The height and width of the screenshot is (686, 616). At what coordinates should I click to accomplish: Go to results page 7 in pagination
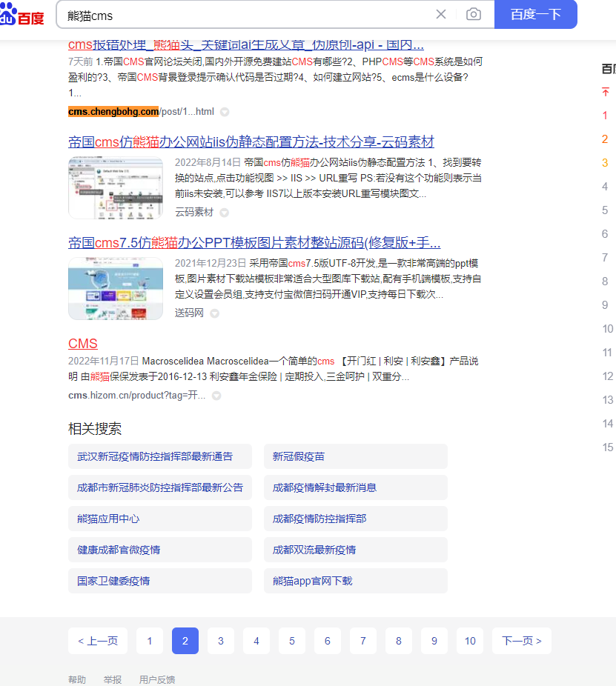(x=363, y=641)
